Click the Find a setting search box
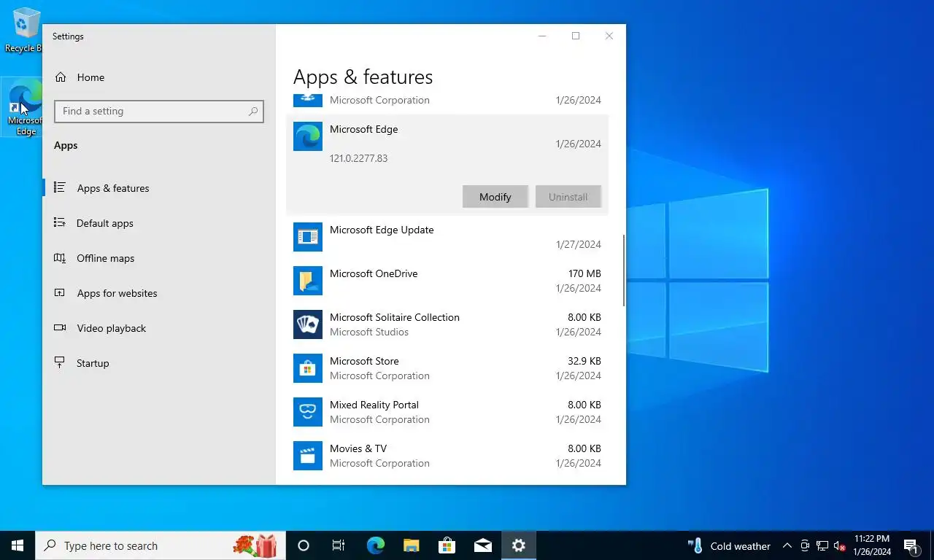The height and width of the screenshot is (560, 934). point(159,112)
